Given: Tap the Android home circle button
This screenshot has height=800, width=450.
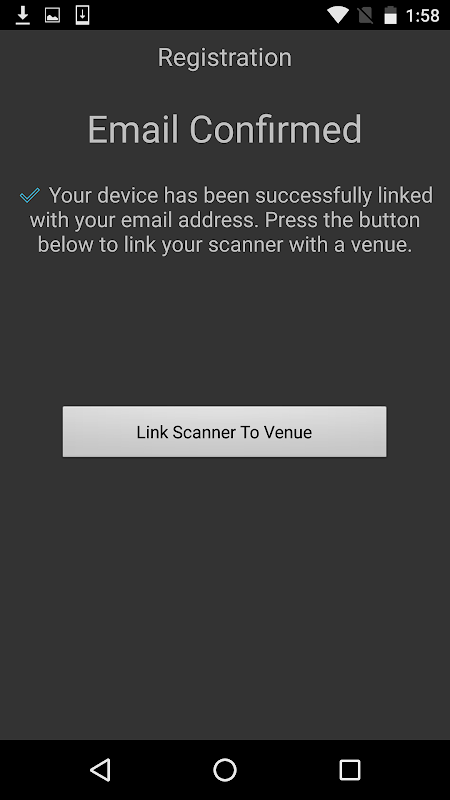Looking at the screenshot, I should [x=224, y=769].
